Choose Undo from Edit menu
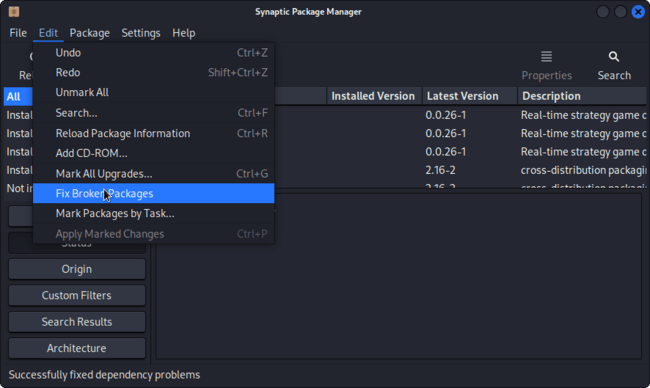This screenshot has width=650, height=388. [x=154, y=53]
